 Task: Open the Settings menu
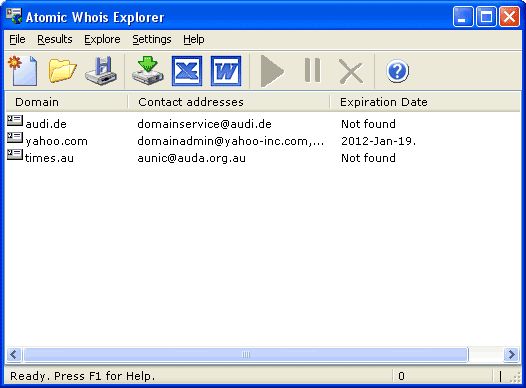(152, 39)
